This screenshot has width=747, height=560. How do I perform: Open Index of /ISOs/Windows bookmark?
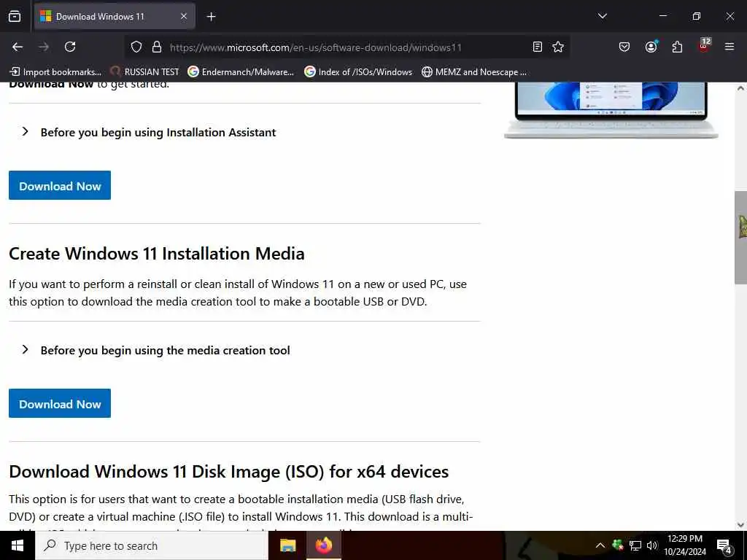point(358,72)
